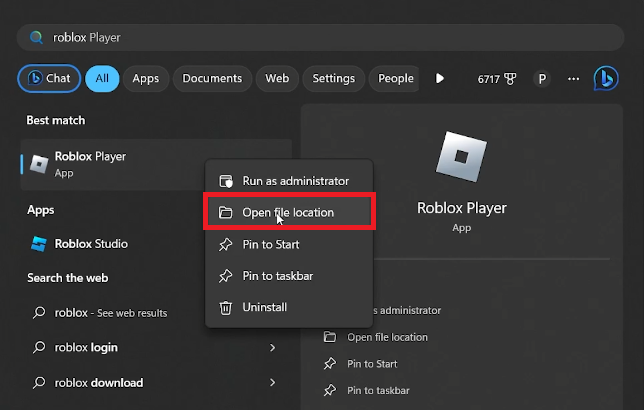Click the large Roblox Player logo in preview
The width and height of the screenshot is (644, 410).
[x=461, y=159]
